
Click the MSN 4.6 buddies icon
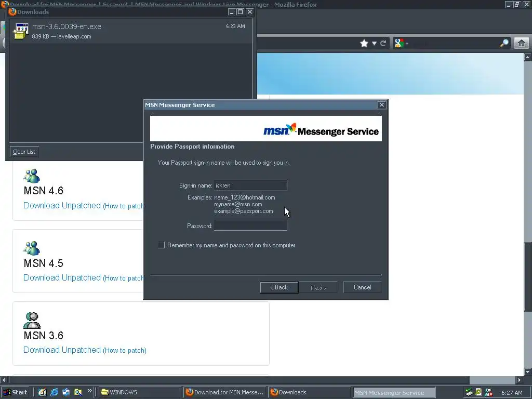(32, 176)
